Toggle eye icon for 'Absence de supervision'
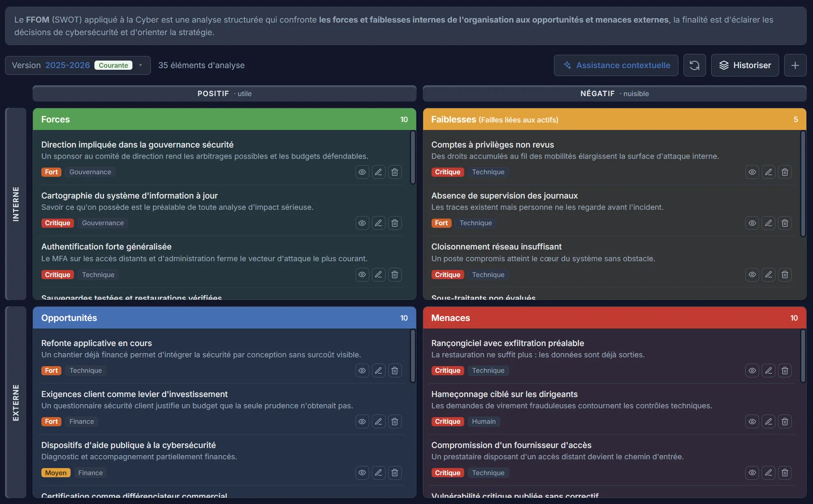Viewport: 813px width, 504px height. coord(752,223)
